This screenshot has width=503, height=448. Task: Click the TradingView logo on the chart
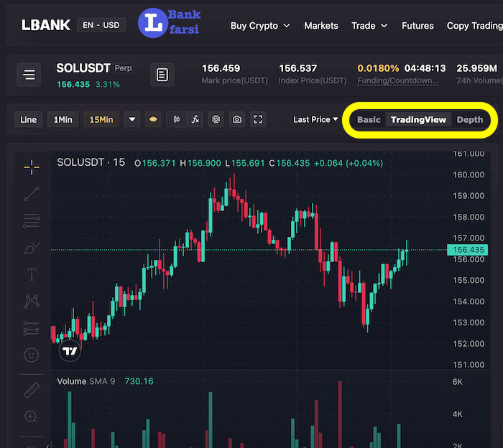tap(70, 351)
